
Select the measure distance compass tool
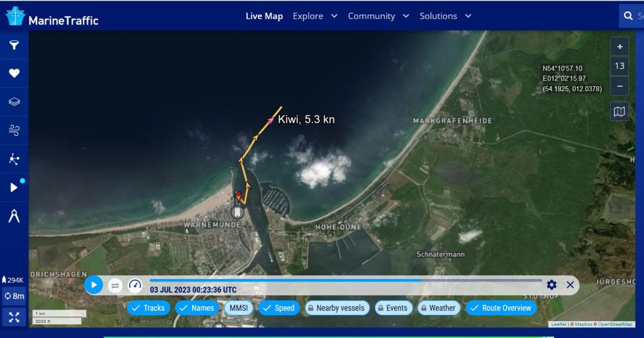click(14, 215)
